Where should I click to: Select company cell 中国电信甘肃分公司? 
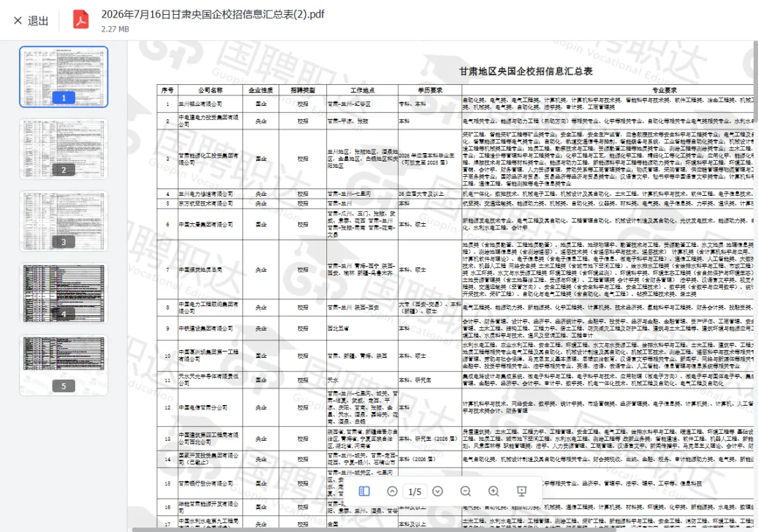tap(211, 407)
